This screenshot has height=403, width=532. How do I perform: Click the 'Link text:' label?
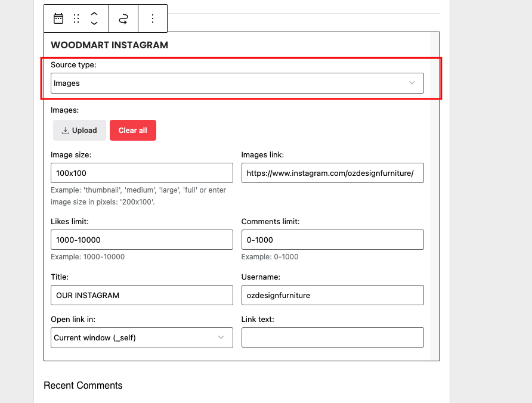258,319
